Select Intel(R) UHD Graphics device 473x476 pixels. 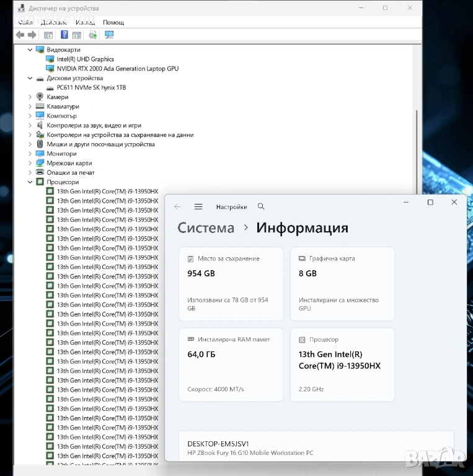click(85, 59)
